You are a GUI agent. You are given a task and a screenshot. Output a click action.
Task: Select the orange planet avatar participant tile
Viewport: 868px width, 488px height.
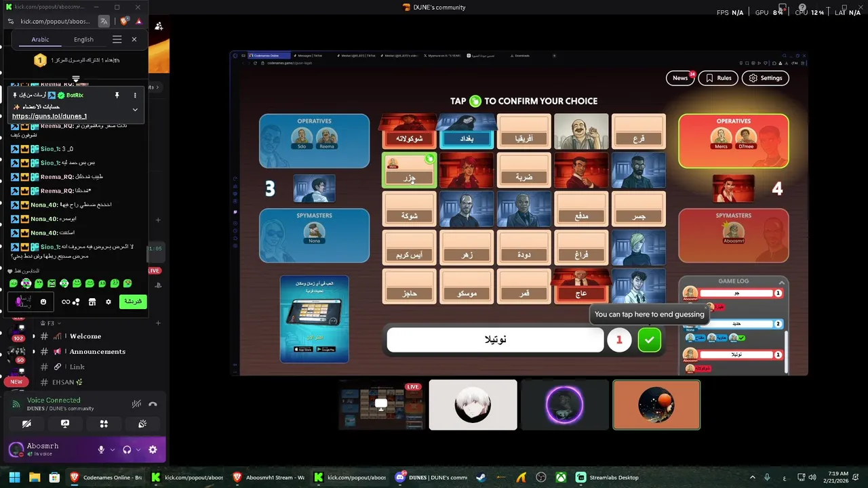coord(656,405)
